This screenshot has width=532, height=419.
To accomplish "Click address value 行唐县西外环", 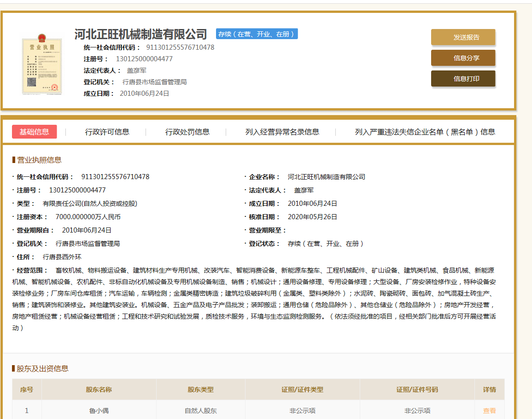I will click(x=62, y=257).
